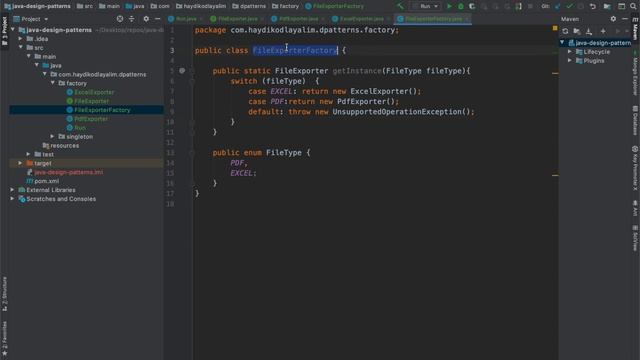Click the rollback undo arrow icon
Viewport: 640px width, 360px height.
point(593,6)
